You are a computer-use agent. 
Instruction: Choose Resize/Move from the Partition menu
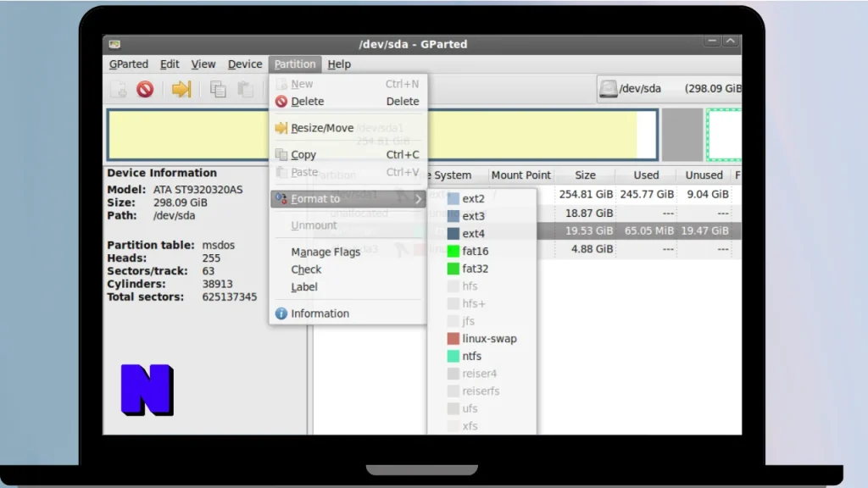(x=348, y=128)
